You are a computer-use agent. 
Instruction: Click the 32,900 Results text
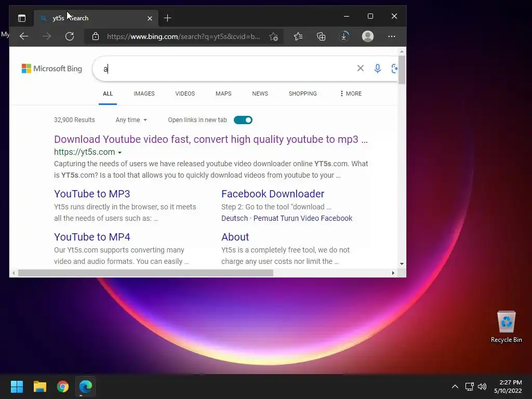click(x=74, y=120)
